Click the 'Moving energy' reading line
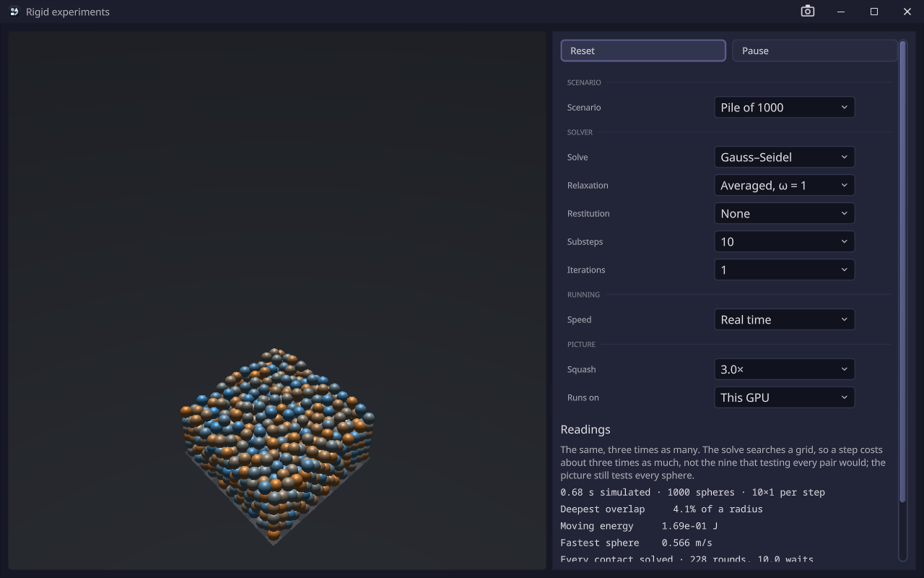The height and width of the screenshot is (578, 924). (x=639, y=526)
